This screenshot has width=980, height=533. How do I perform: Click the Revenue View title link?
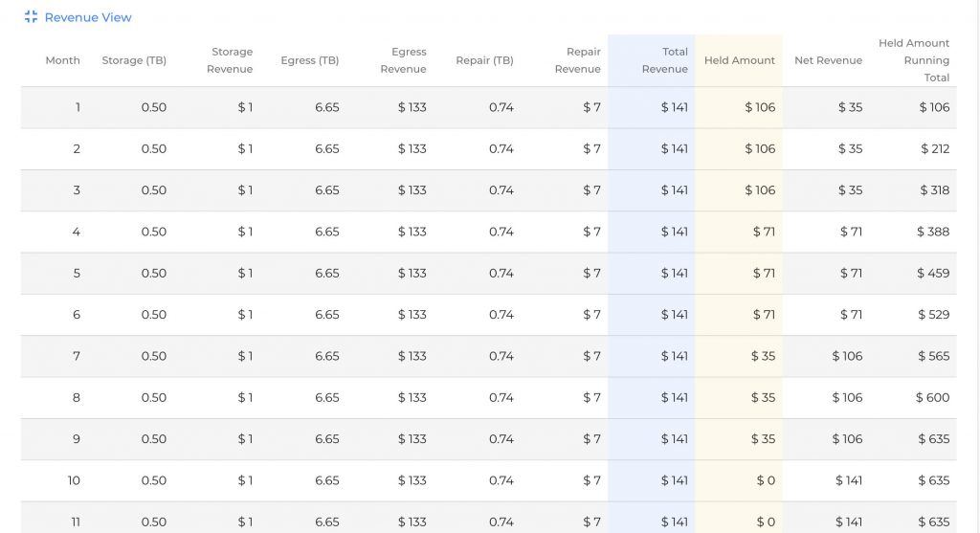[x=88, y=17]
